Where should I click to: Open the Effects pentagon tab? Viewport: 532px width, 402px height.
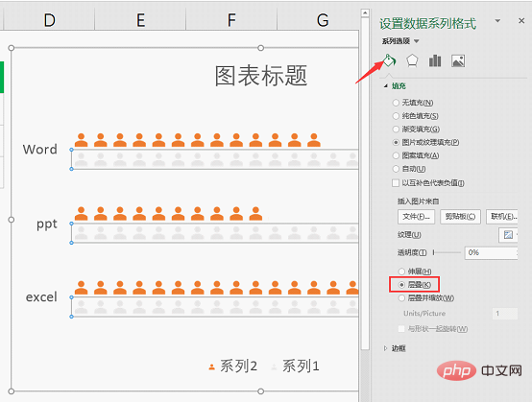pos(412,61)
